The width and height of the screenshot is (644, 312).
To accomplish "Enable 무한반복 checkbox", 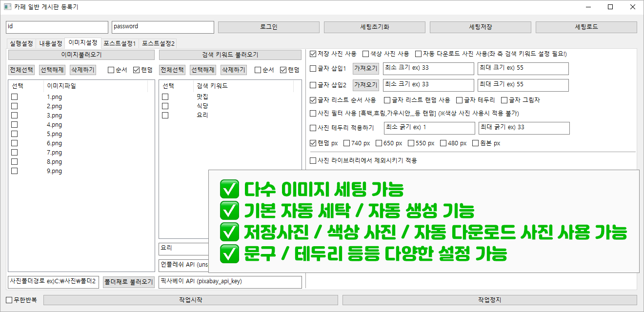I will tap(9, 300).
